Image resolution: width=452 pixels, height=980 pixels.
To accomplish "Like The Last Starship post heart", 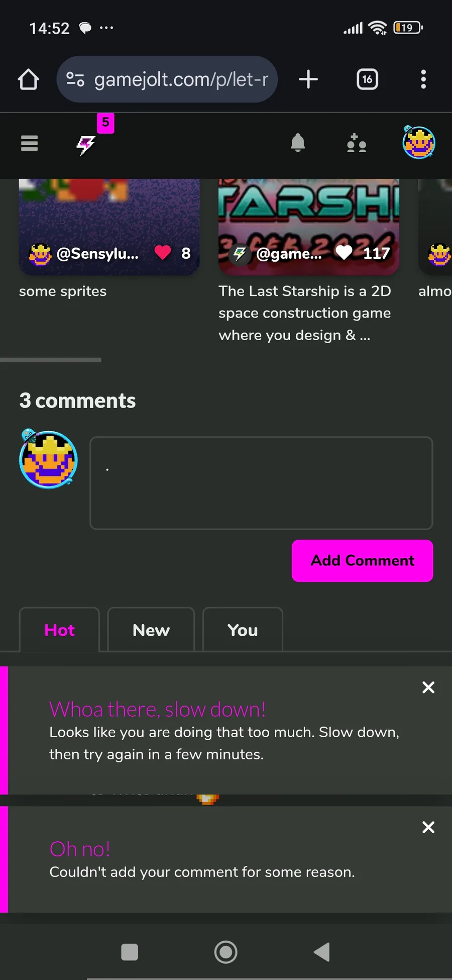I will point(344,252).
